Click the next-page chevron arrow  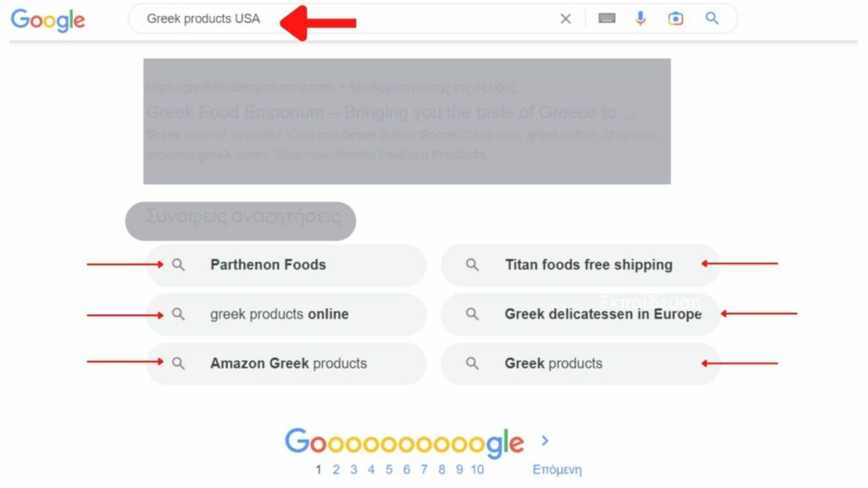click(545, 441)
